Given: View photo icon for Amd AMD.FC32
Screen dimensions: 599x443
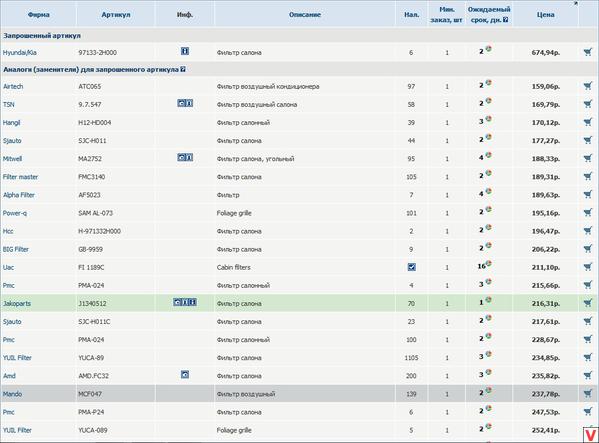Looking at the screenshot, I should click(x=185, y=375).
